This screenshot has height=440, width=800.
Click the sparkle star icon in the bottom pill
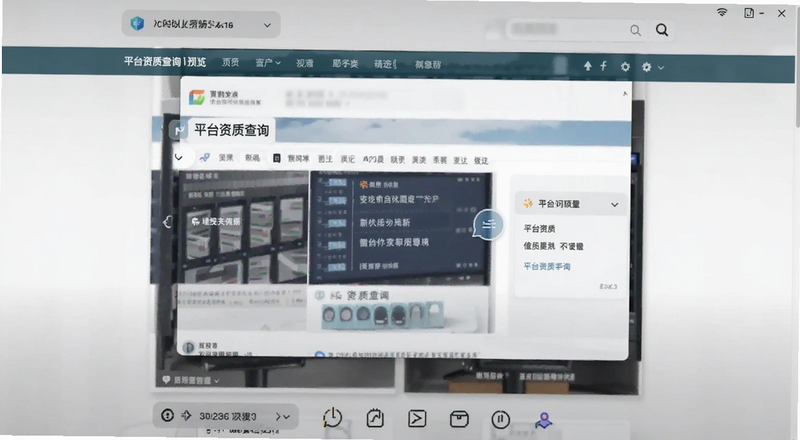tap(186, 415)
